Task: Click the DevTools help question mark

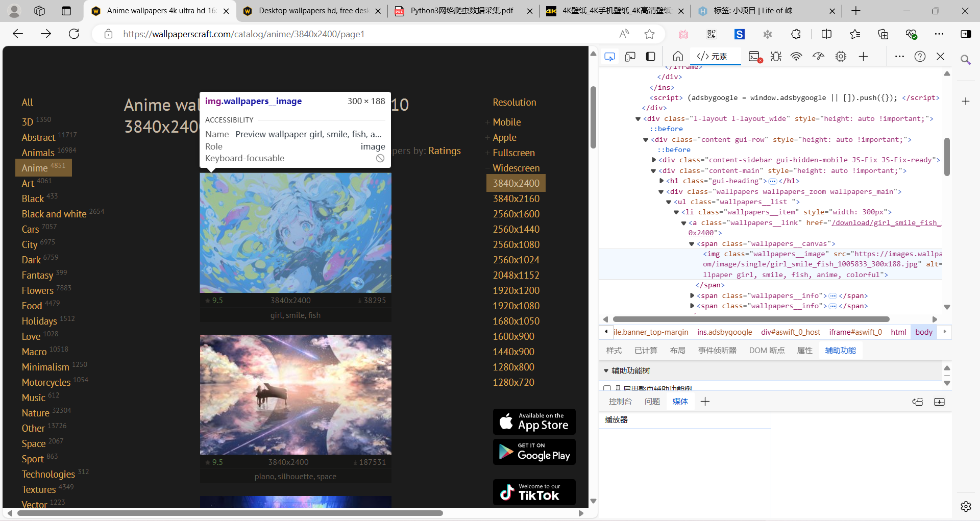Action: (920, 57)
